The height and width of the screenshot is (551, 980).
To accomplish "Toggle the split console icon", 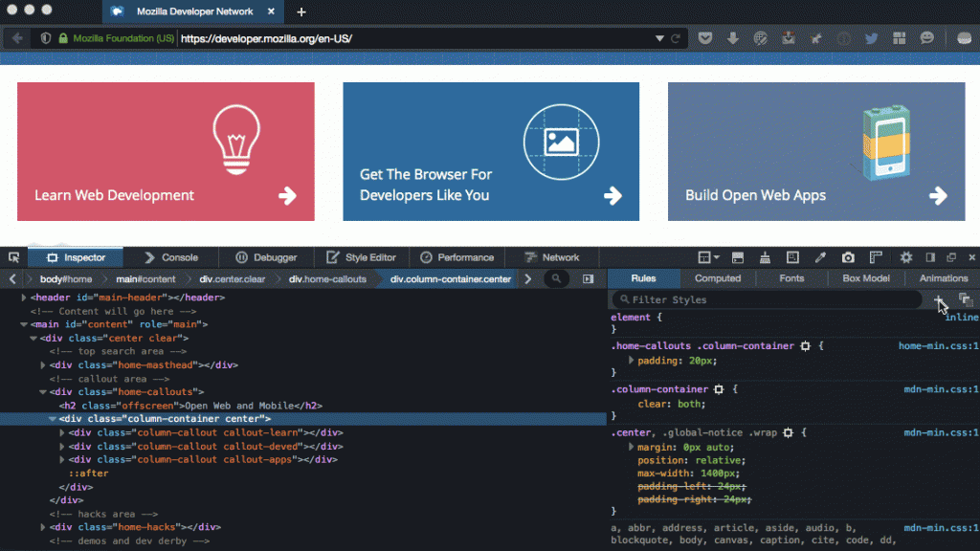I will click(738, 257).
